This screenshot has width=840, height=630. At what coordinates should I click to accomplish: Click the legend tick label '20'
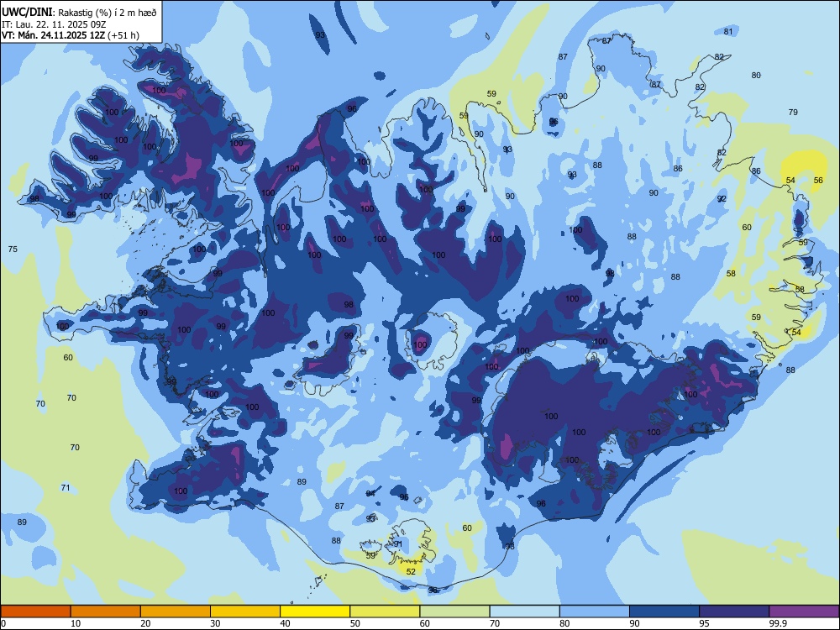145,623
